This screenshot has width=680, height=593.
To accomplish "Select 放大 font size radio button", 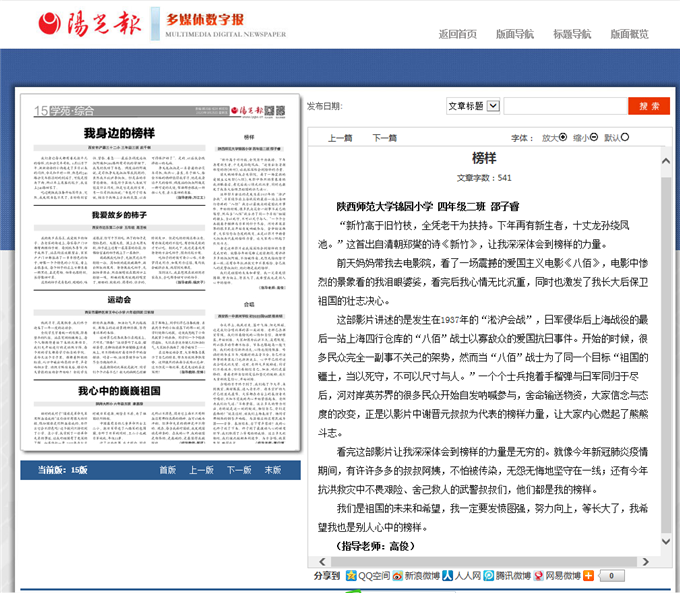I will coord(563,137).
